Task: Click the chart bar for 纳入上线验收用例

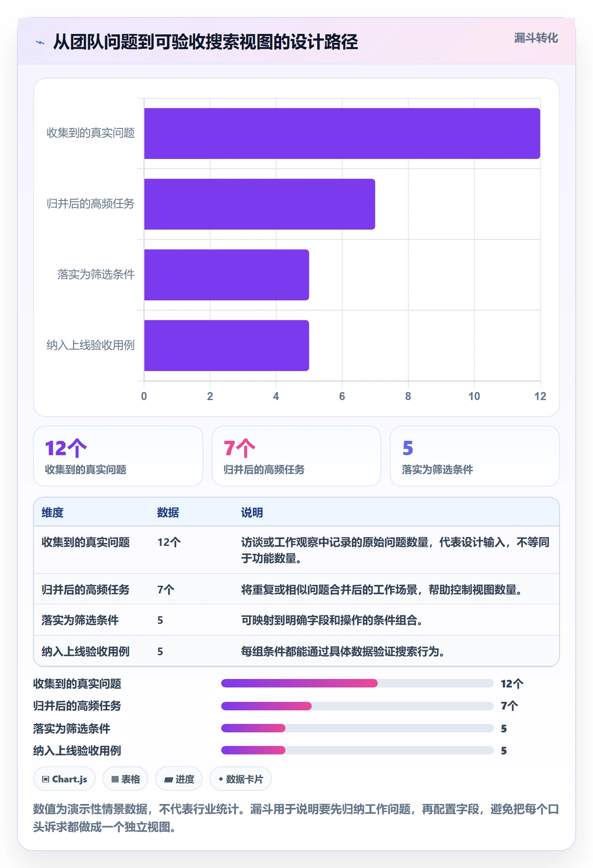Action: [x=227, y=345]
